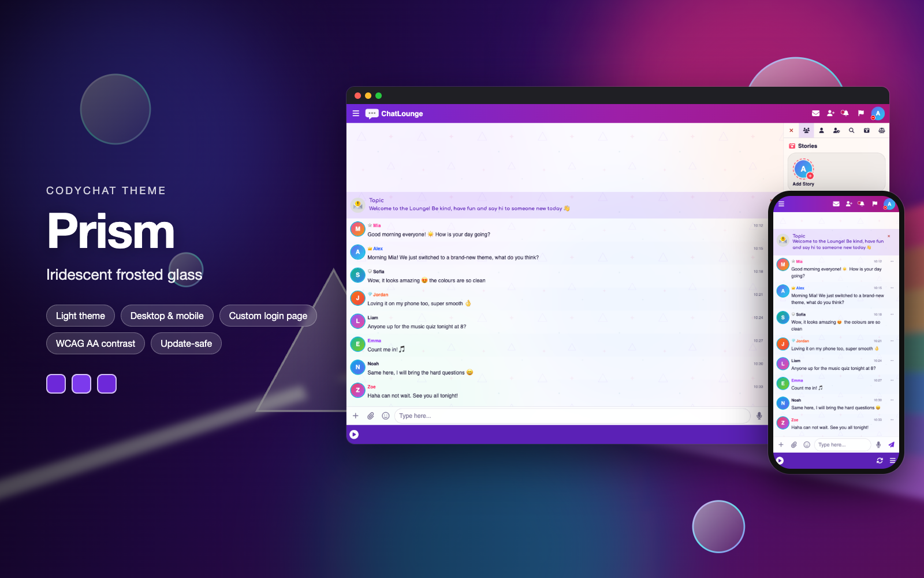Start voice recording in desktop chat

click(x=759, y=416)
